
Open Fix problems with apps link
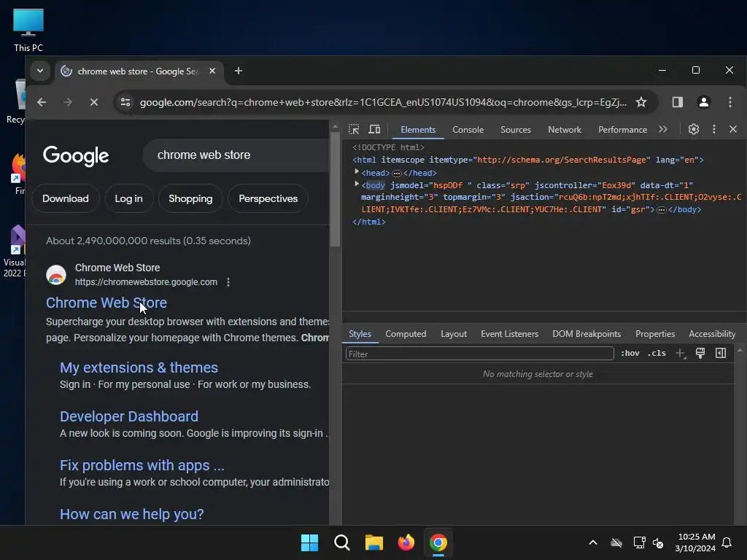142,465
